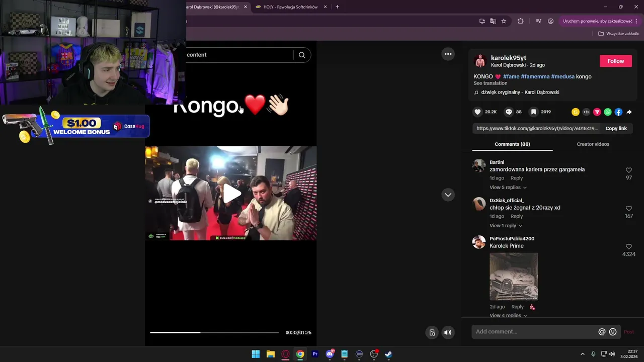This screenshot has width=644, height=362.
Task: Open the #famemma hashtag
Action: click(535, 76)
